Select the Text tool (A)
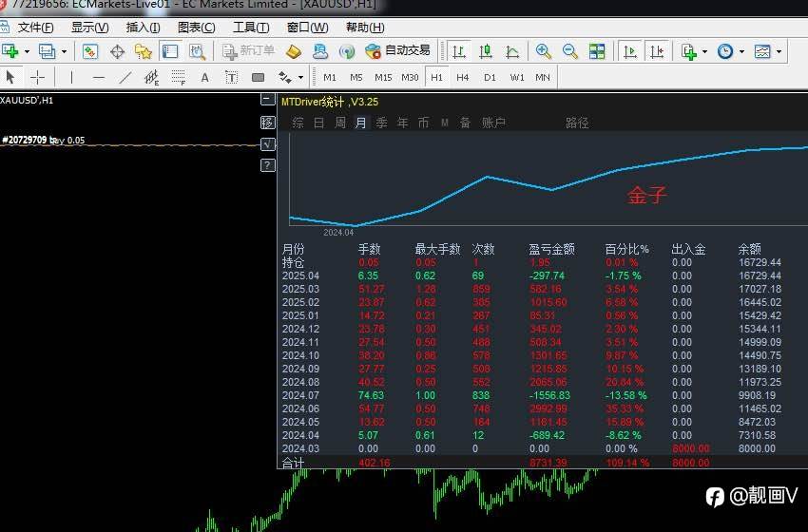The height and width of the screenshot is (532, 808). [205, 77]
